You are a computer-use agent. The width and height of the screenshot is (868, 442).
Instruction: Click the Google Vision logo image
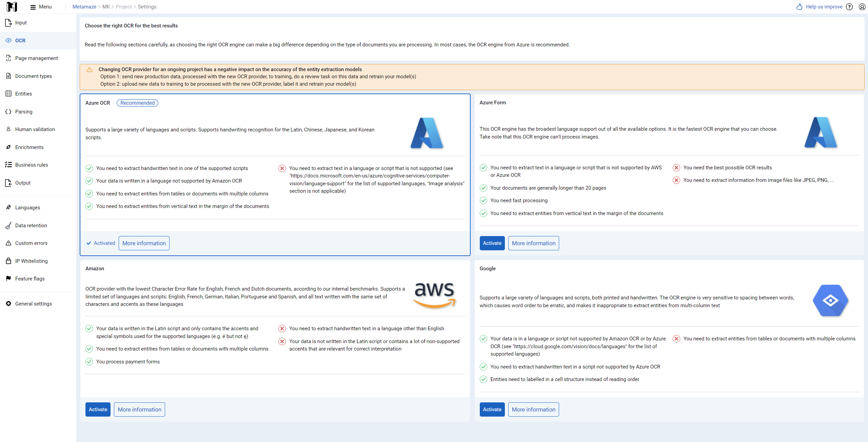pyautogui.click(x=830, y=300)
